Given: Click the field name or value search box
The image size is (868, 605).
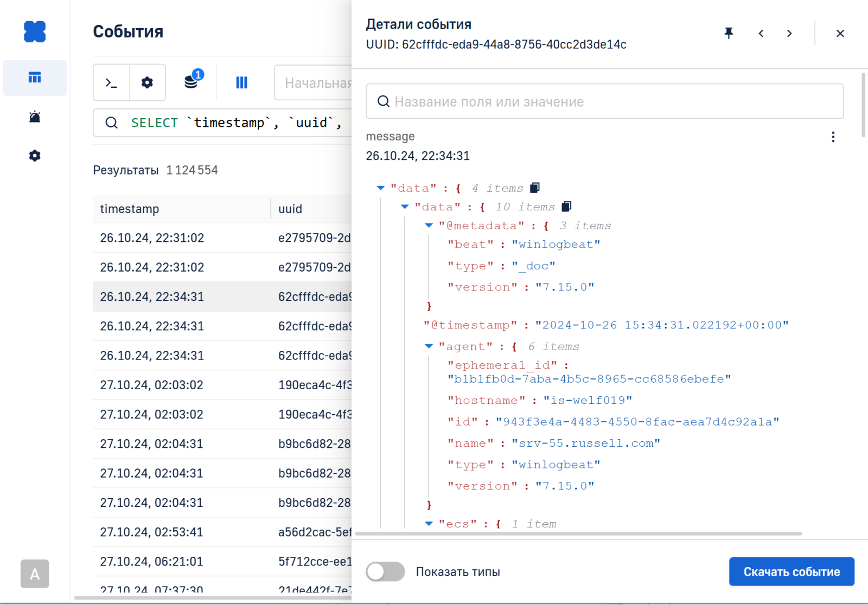Looking at the screenshot, I should 604,101.
